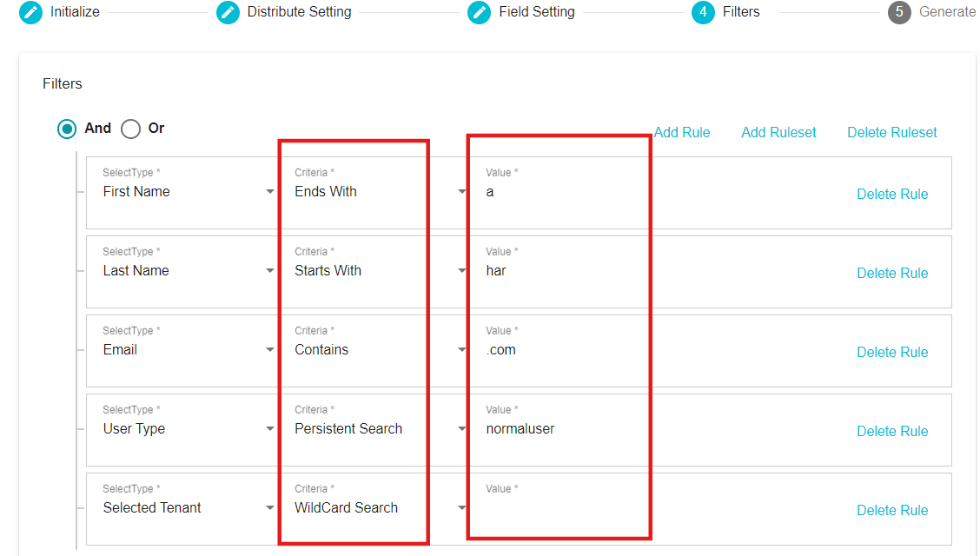Click the Field Setting step pencil icon
Image resolution: width=980 pixels, height=556 pixels.
[480, 12]
